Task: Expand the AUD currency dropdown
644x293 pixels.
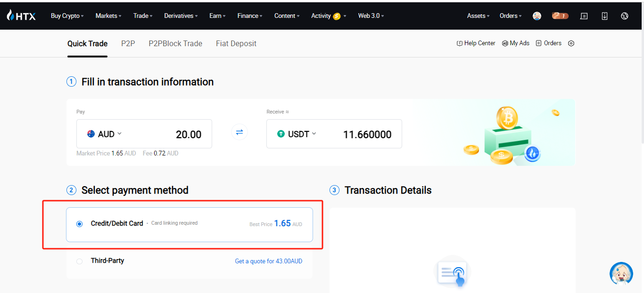Action: (x=105, y=134)
